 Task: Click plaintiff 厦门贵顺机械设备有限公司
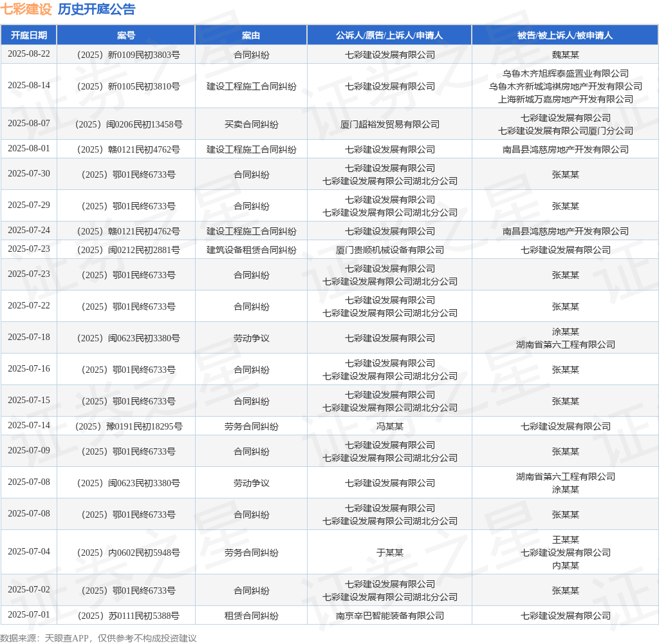tap(389, 250)
